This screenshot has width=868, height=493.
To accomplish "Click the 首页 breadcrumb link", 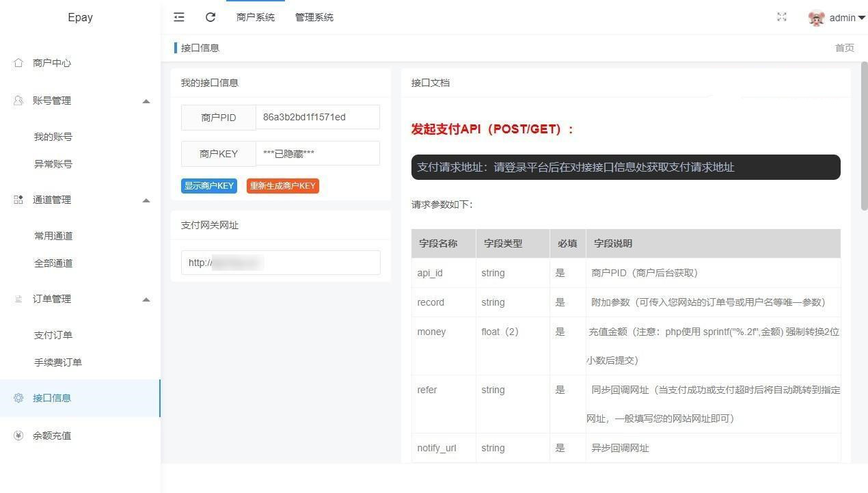I will coord(844,48).
